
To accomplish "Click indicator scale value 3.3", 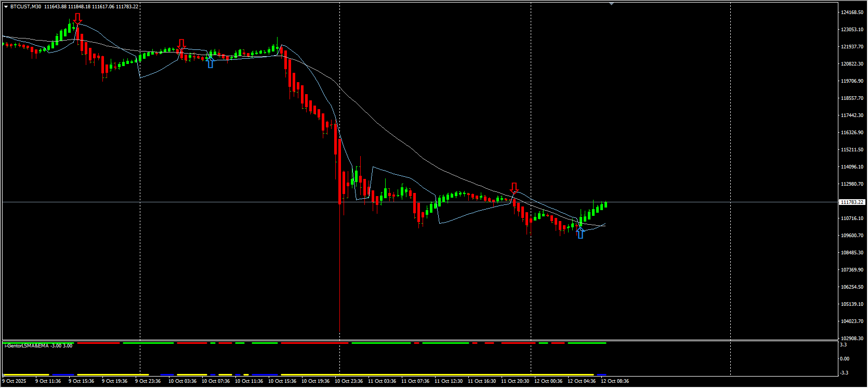I will point(844,345).
